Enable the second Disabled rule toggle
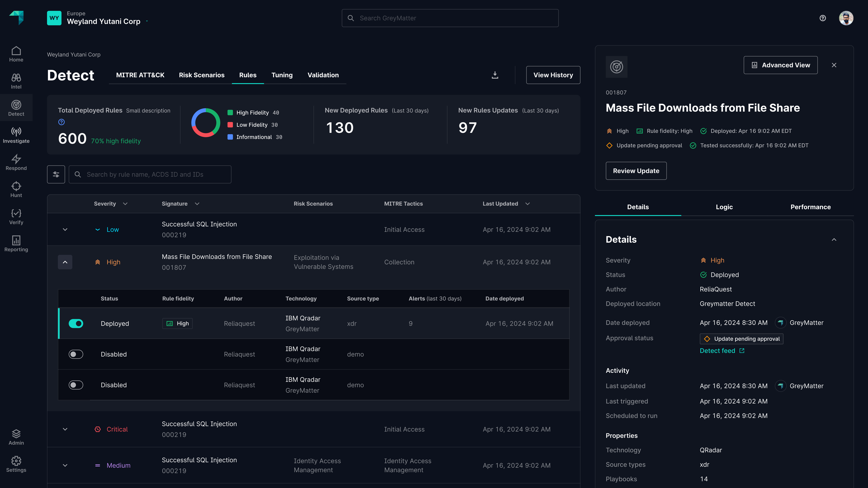 76,385
